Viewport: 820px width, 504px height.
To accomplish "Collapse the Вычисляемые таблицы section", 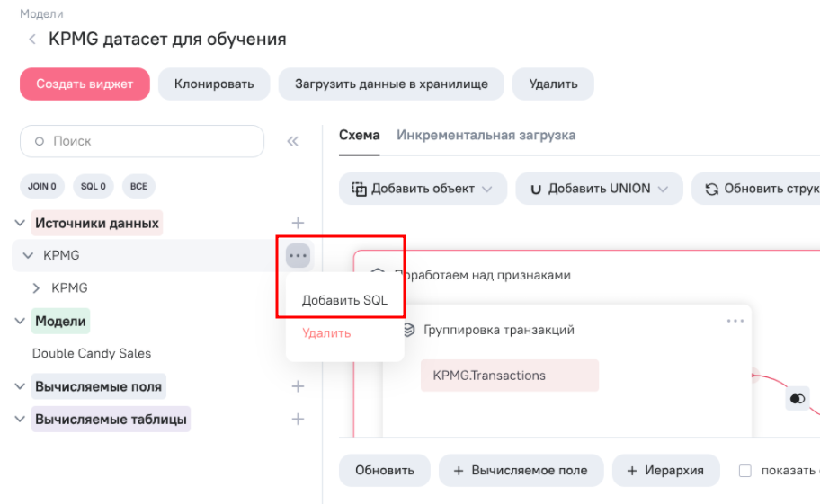I will pos(20,419).
